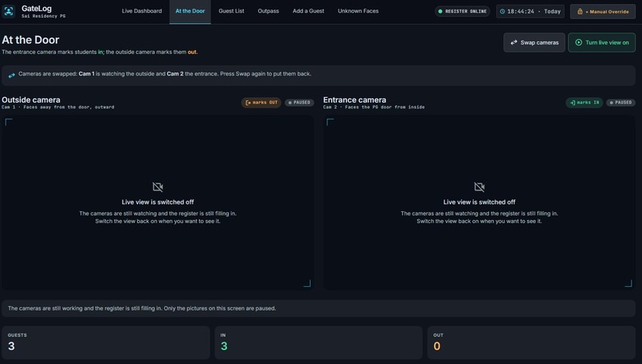Click the lock icon in Manual Override
The height and width of the screenshot is (364, 642).
(580, 11)
